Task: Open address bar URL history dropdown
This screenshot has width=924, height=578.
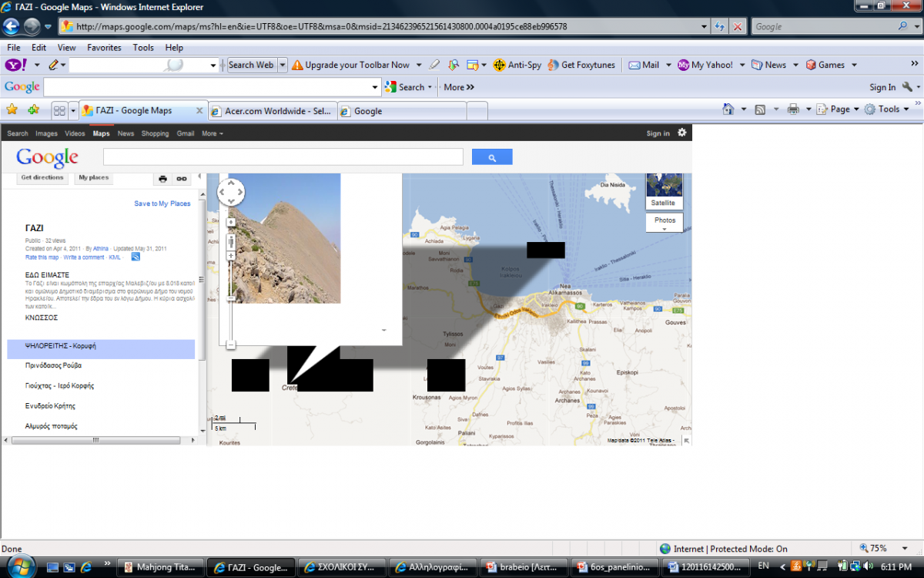Action: (704, 26)
